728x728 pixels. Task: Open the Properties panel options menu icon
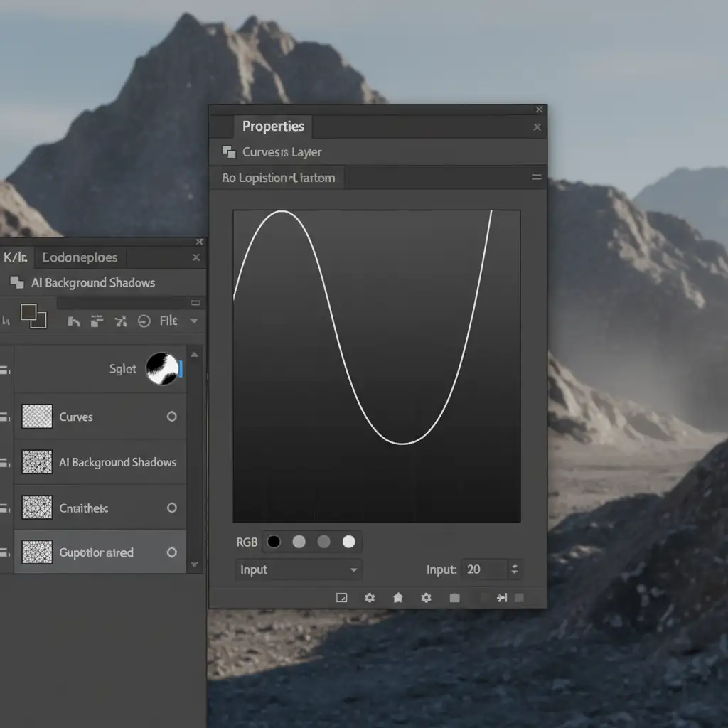537,178
